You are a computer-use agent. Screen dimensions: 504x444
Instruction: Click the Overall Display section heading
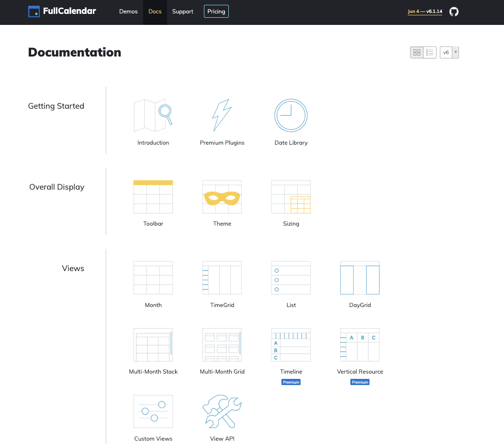pos(56,187)
